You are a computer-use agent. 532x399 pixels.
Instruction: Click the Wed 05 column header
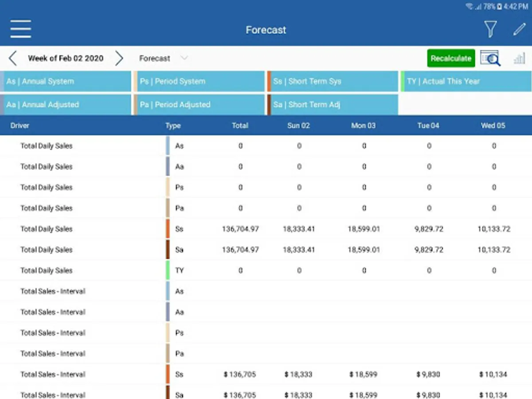(x=493, y=125)
